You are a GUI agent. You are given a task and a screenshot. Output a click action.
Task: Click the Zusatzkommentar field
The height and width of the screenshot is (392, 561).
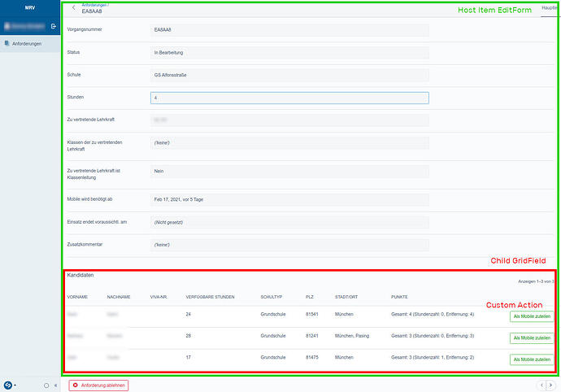[289, 244]
